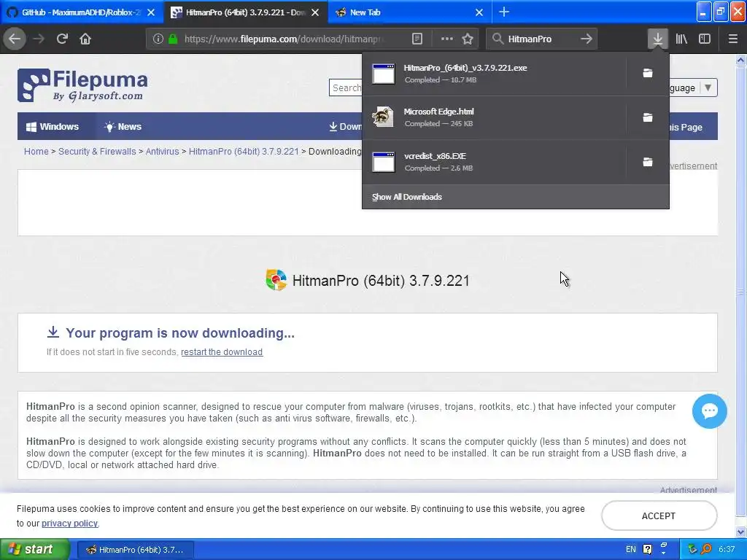Open containing folder for HitmanPro exe
Viewport: 747px width, 560px height.
(x=648, y=73)
